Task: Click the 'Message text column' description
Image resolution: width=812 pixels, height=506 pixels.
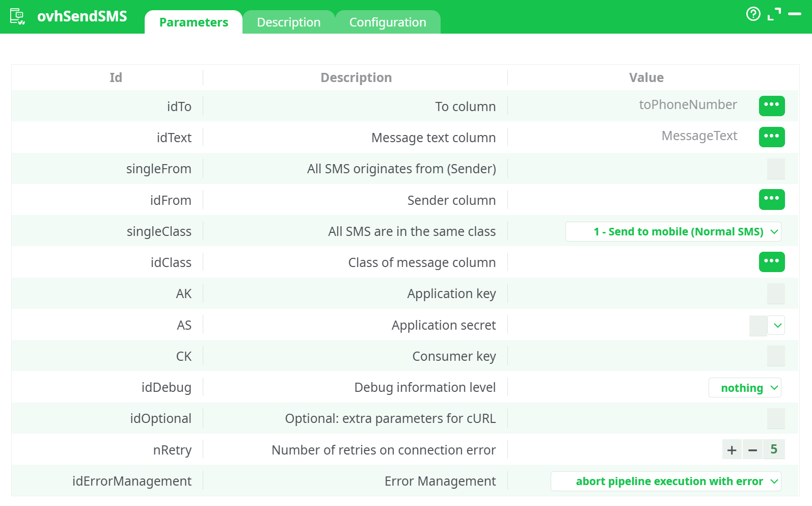Action: click(434, 138)
